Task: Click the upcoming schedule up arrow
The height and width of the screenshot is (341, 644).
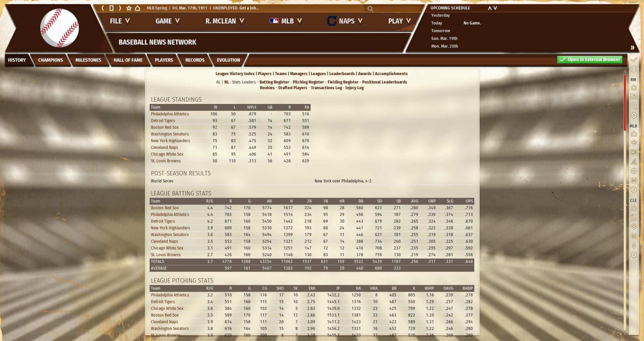Action: 490,8
